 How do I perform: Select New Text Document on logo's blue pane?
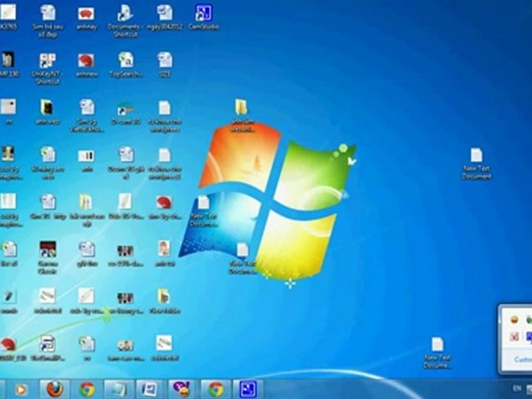pyautogui.click(x=203, y=211)
